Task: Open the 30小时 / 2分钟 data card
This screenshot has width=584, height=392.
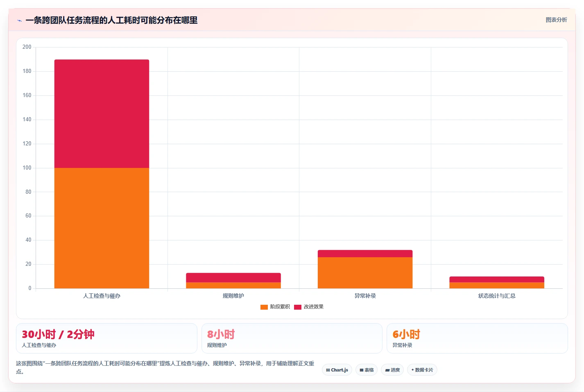Action: (106, 338)
